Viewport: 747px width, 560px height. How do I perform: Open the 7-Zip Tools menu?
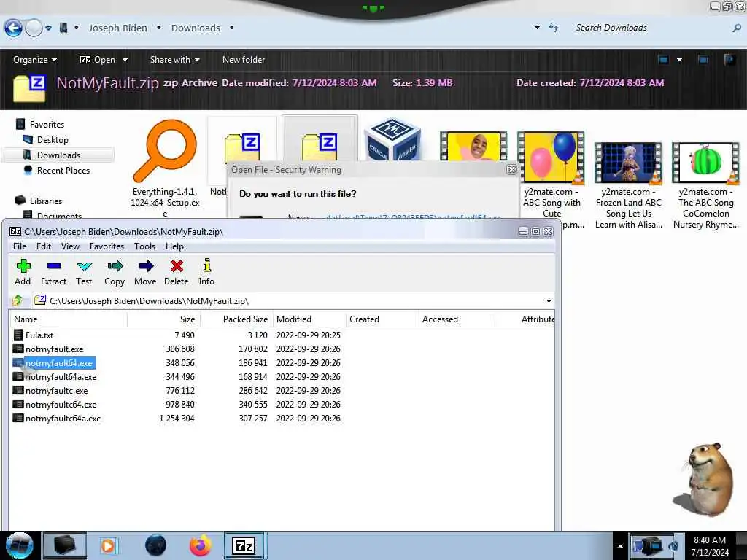coord(145,246)
